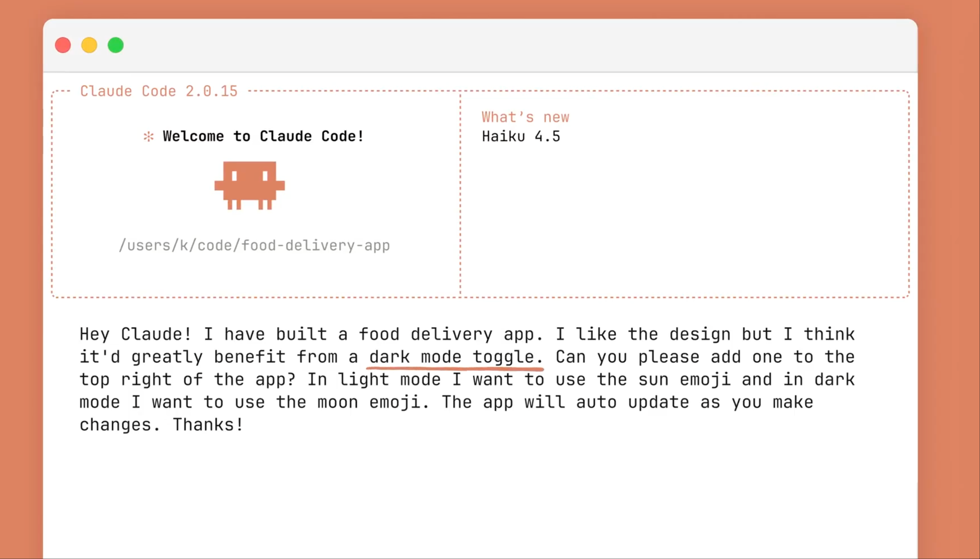The width and height of the screenshot is (980, 559).
Task: Click the /users/k/code/food-delivery-app path
Action: point(254,245)
